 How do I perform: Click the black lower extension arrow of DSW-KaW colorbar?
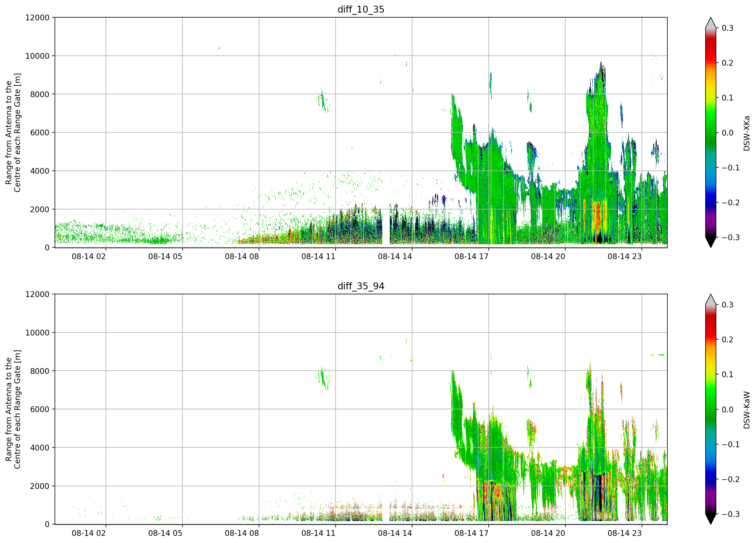click(711, 519)
